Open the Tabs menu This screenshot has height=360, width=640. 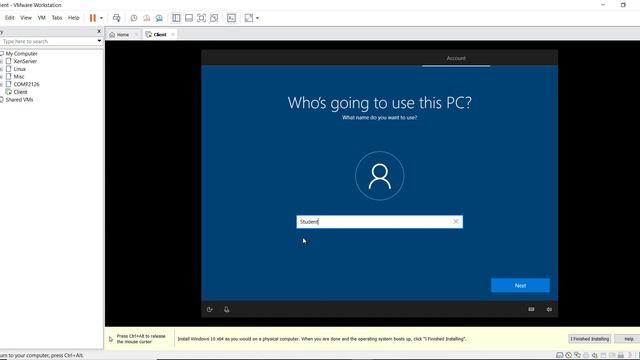(x=57, y=18)
